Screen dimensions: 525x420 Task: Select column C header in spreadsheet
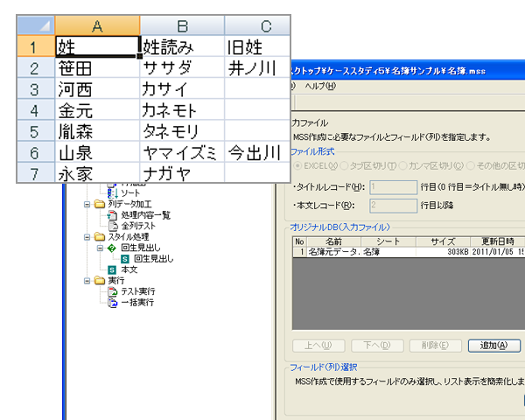click(x=257, y=25)
